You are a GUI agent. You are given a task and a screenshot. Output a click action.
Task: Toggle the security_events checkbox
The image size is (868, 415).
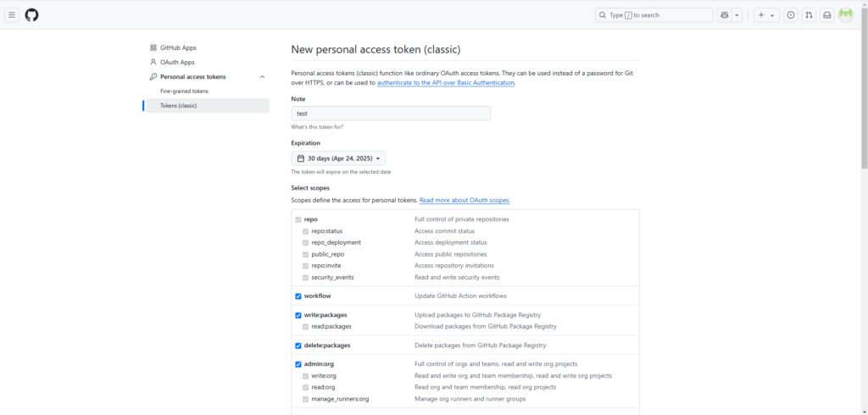[305, 278]
